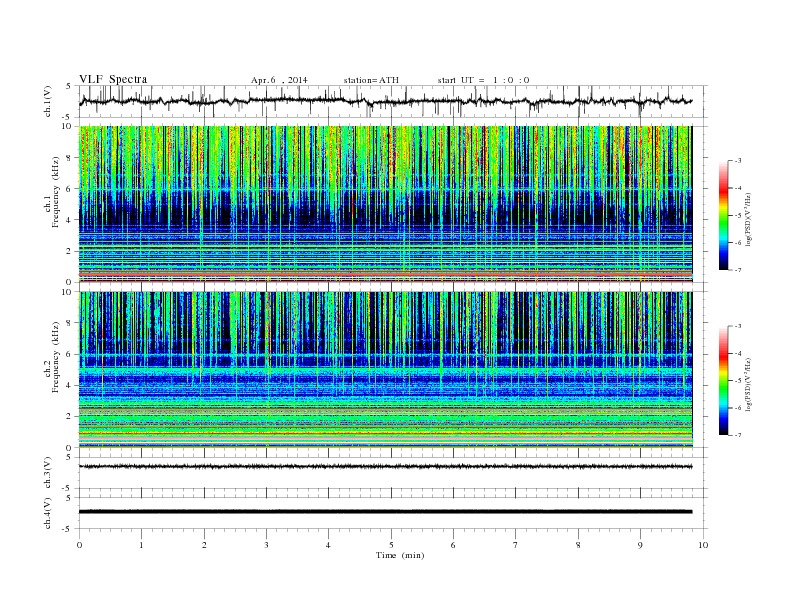Image resolution: width=792 pixels, height=612 pixels.
Task: Select the lower colorbar "log(PSD)(V²/Hz)" label
Action: (x=748, y=384)
